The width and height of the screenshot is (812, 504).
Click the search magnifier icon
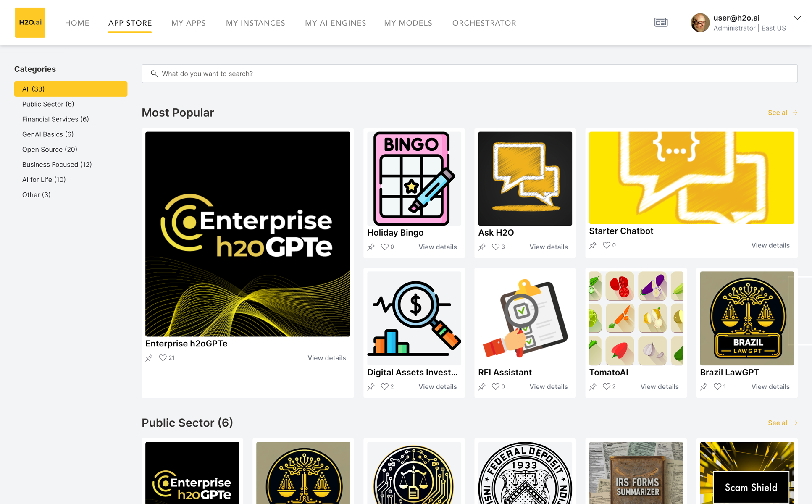[x=154, y=73]
